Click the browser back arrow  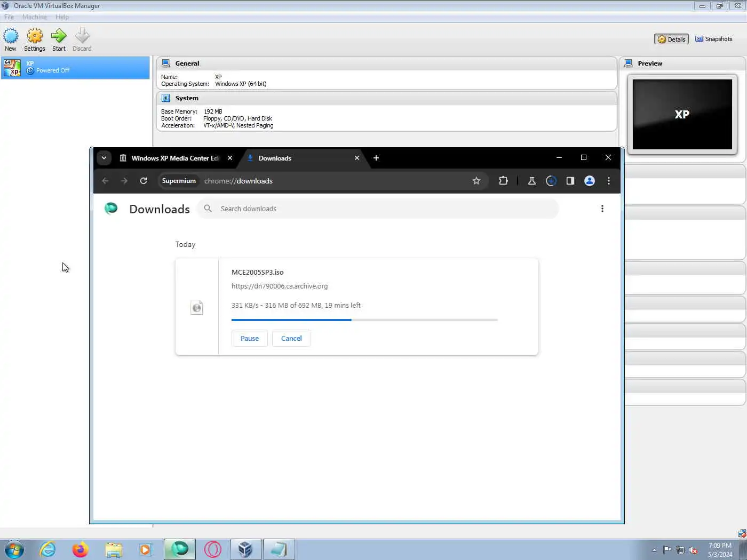coord(105,181)
